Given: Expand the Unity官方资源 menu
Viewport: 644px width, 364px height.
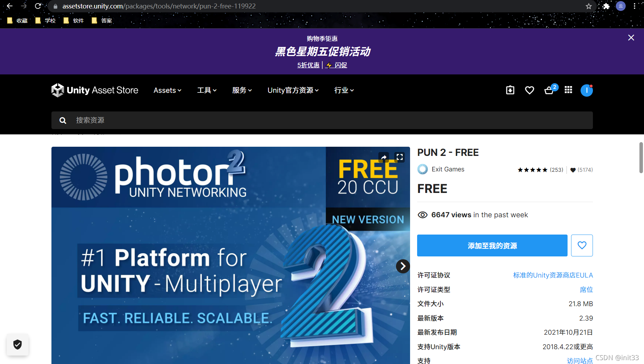Looking at the screenshot, I should [x=293, y=90].
